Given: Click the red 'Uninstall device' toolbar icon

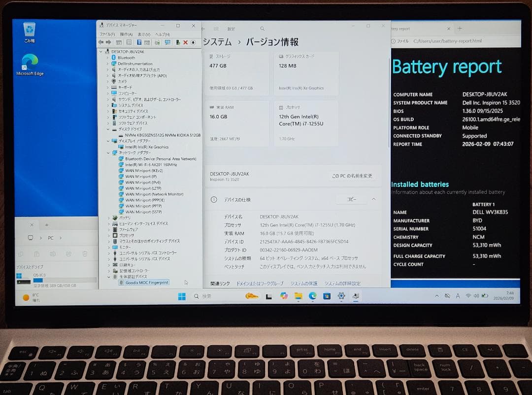Looking at the screenshot, I should tap(186, 42).
